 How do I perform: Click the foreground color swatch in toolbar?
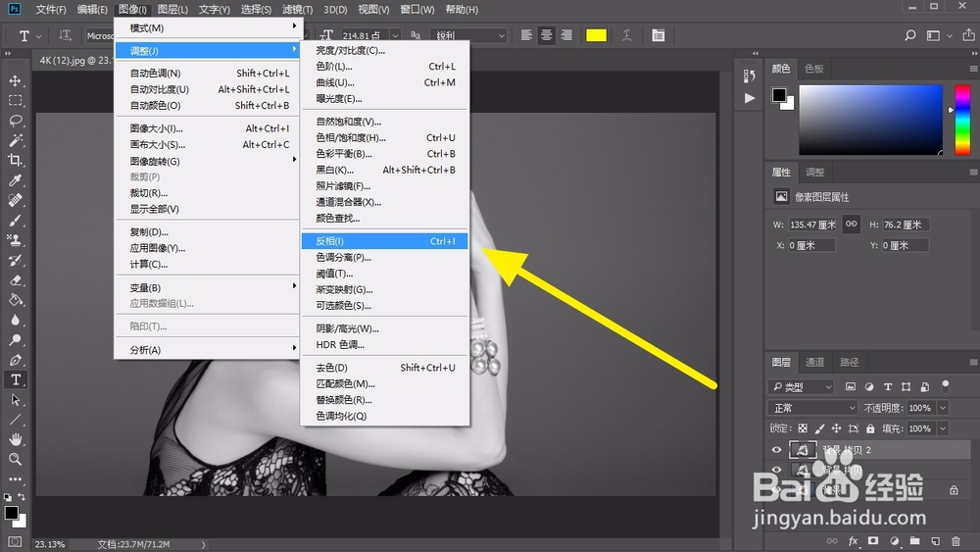coord(11,513)
